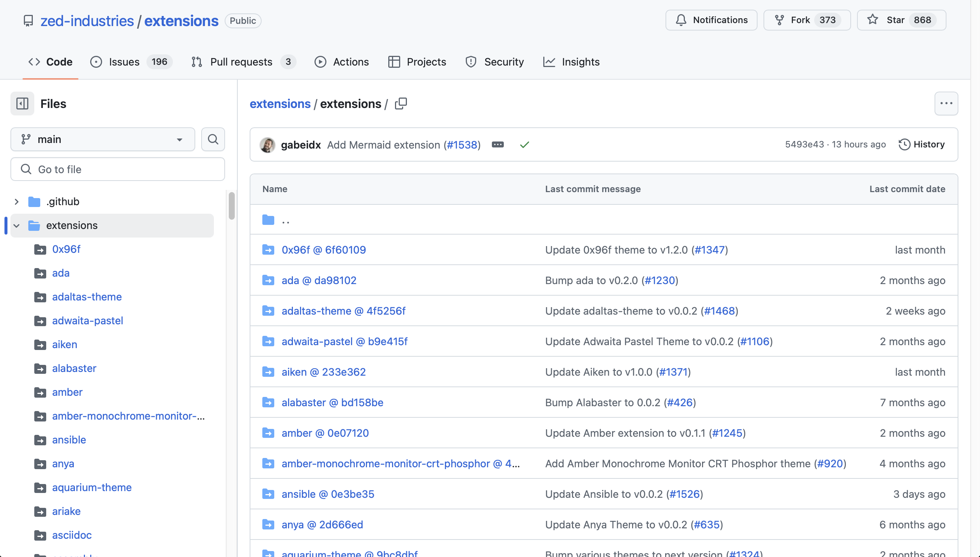980x557 pixels.
Task: Copy the current path using the copy icon
Action: click(401, 103)
